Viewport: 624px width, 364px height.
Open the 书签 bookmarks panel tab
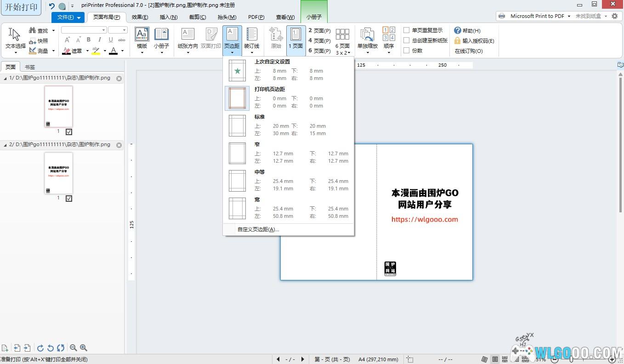[30, 67]
